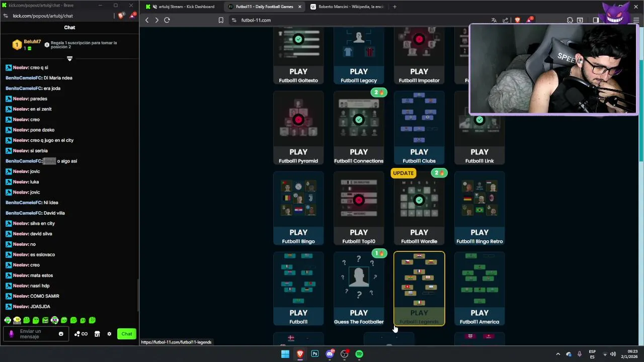
Task: Open highlighted Futbol11 Legends card
Action: click(419, 289)
